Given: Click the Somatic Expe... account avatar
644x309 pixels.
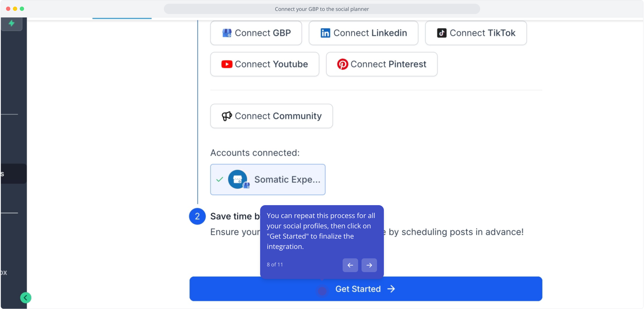Looking at the screenshot, I should (x=237, y=179).
